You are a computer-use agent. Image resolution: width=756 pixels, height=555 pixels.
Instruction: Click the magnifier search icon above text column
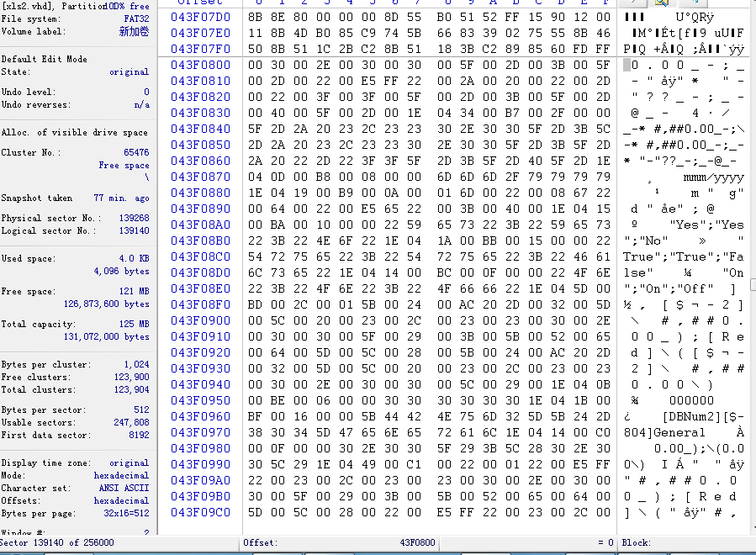663,3
